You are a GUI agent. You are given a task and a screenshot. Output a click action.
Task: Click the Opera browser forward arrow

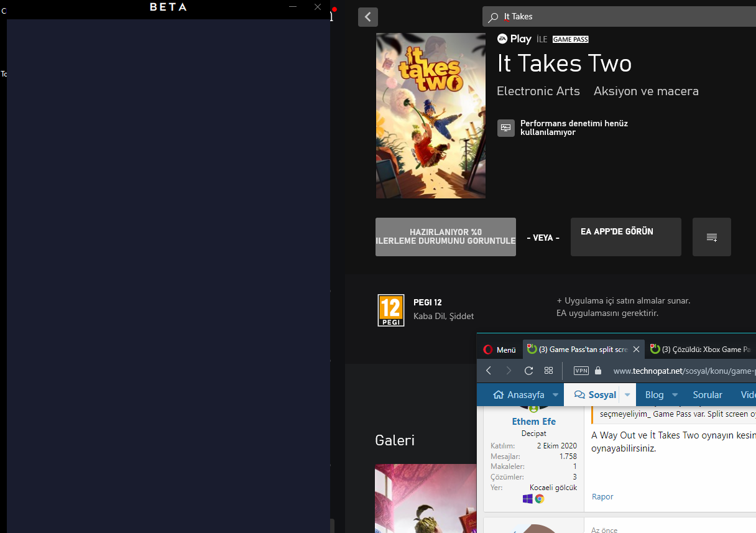click(x=509, y=371)
